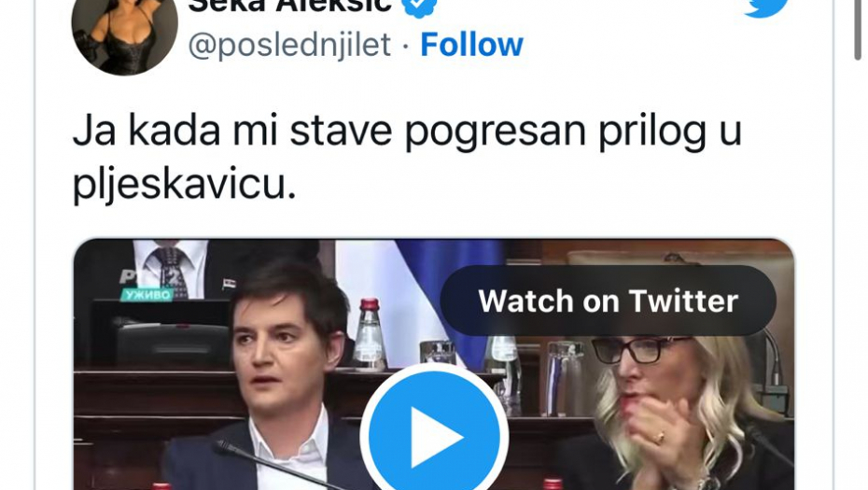
Task: Click the word 'pljeskavicu.' in the tweet
Action: [185, 184]
